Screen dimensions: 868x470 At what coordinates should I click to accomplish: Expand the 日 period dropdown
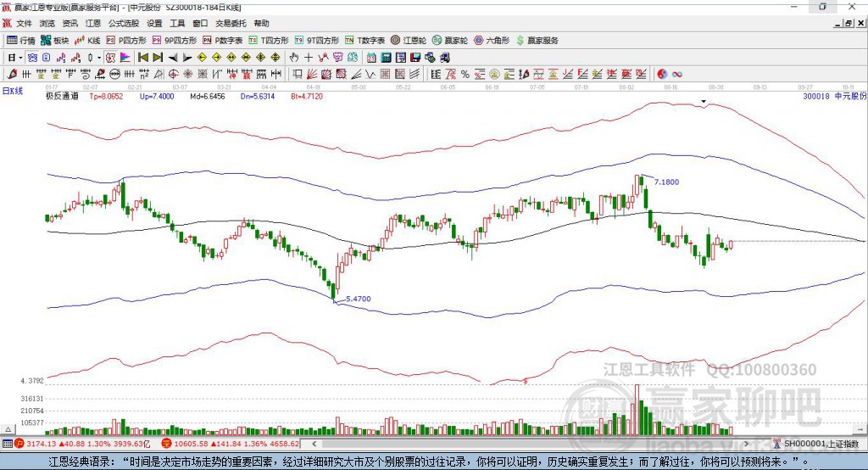pyautogui.click(x=20, y=58)
